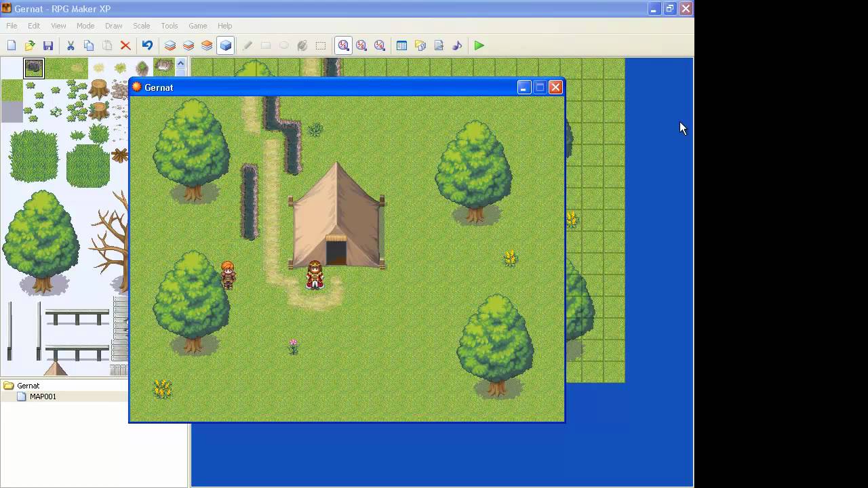Minimize the RPG Maker XP main window
868x488 pixels.
point(654,9)
